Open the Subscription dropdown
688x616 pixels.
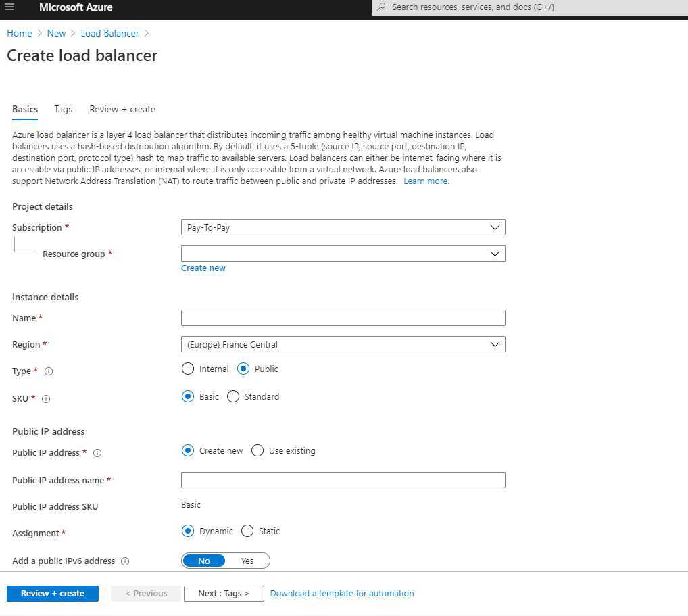[x=343, y=227]
